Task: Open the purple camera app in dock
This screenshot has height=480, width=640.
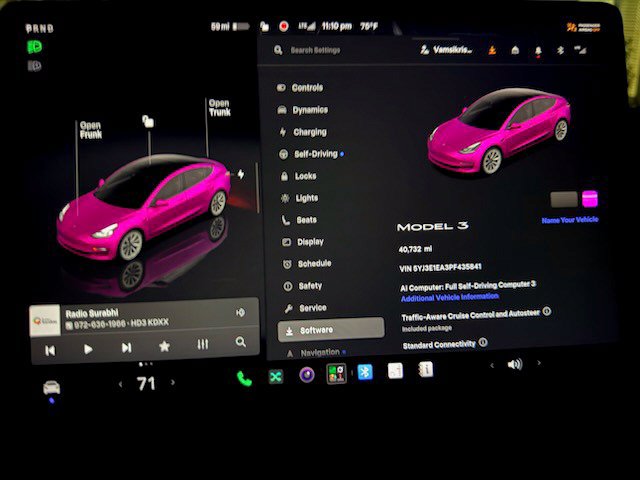Action: (x=307, y=375)
